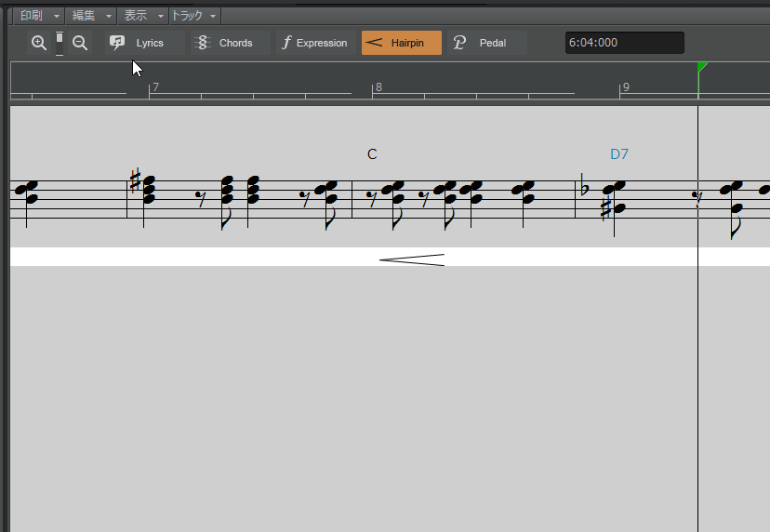Adjust the vertical zoom slider between magnifiers
The image size is (770, 532).
coord(60,44)
